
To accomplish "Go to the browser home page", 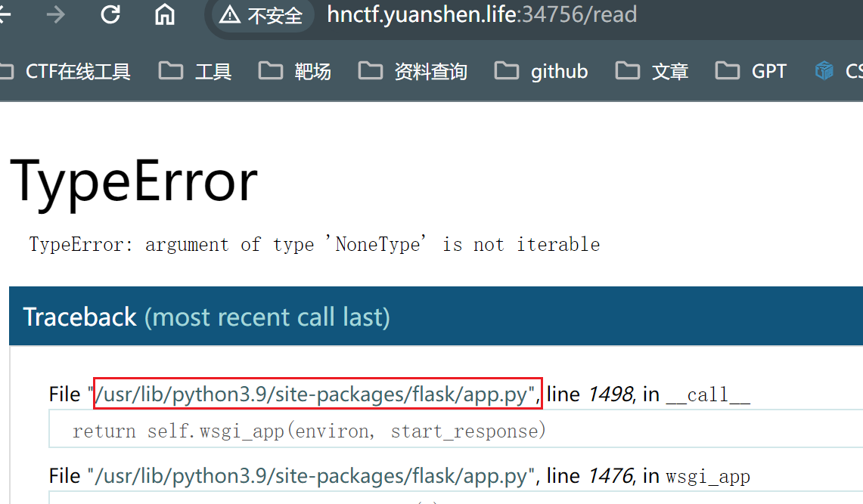I will [164, 14].
